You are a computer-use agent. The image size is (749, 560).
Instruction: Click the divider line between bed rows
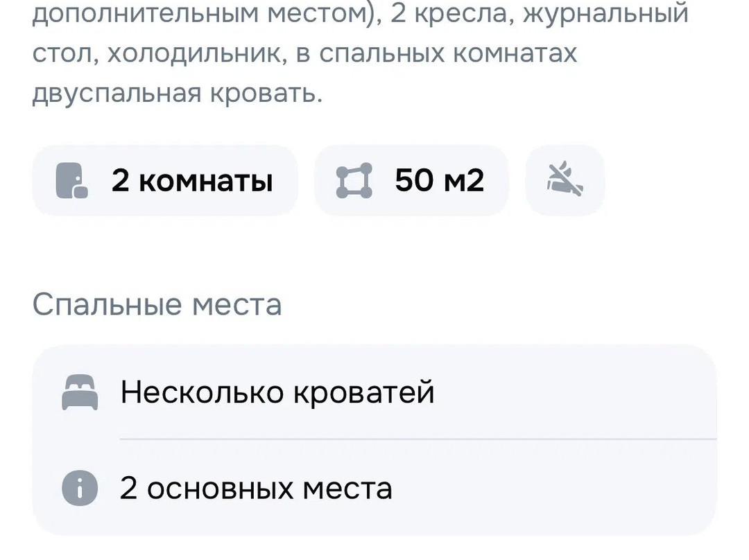pyautogui.click(x=418, y=438)
